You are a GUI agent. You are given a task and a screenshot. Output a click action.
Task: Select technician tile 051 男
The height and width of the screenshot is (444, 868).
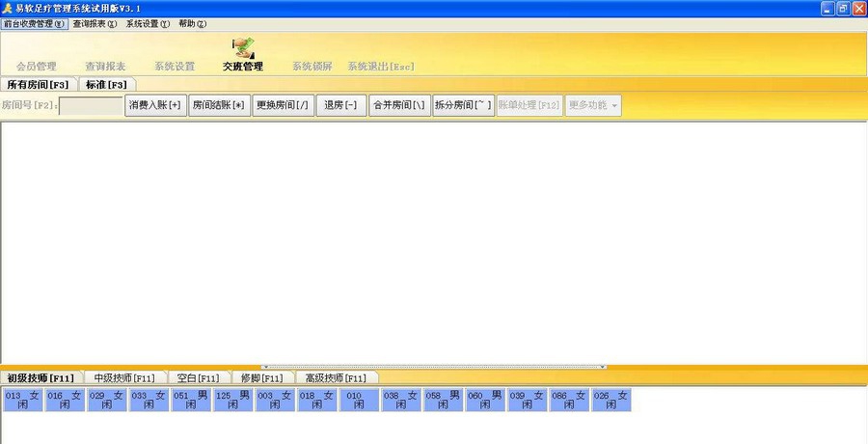pyautogui.click(x=192, y=400)
